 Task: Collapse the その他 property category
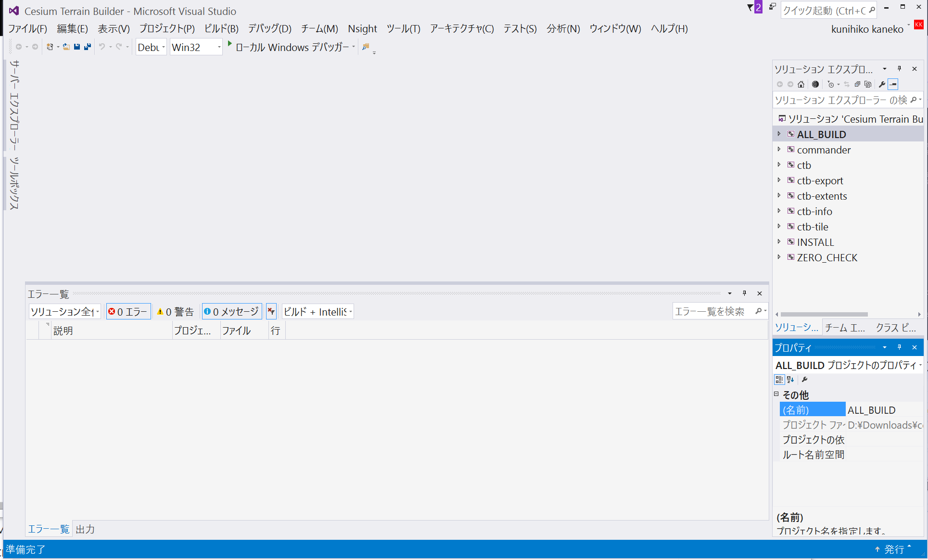click(x=776, y=394)
